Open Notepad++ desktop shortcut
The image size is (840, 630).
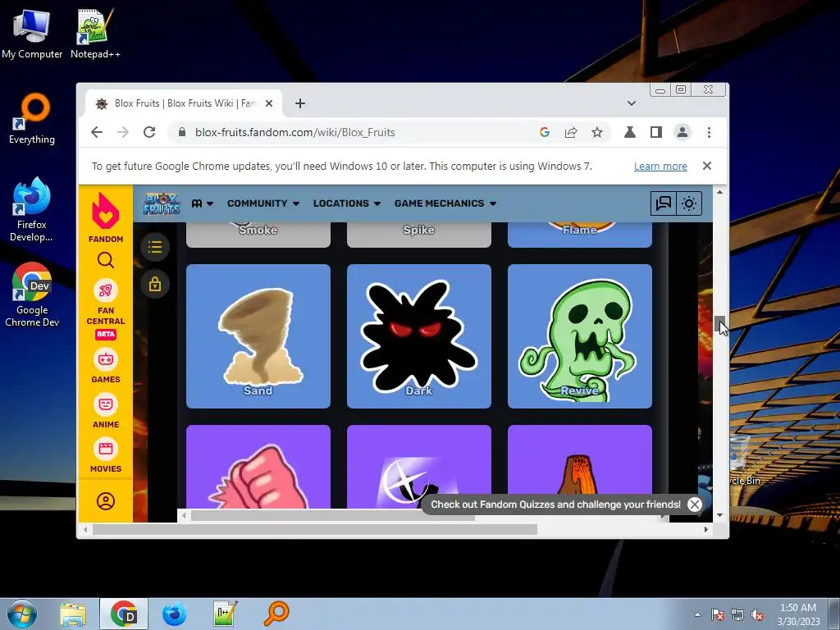(x=95, y=34)
